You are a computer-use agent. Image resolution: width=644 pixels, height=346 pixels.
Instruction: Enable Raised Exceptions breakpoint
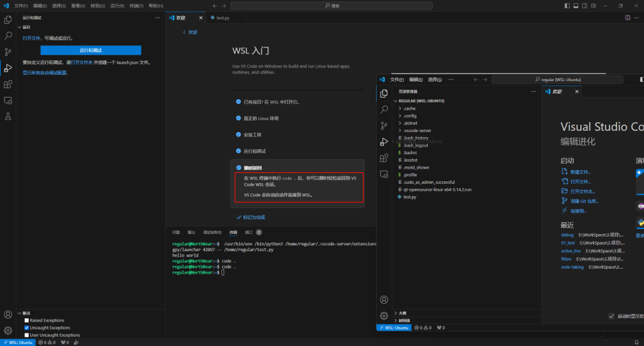tap(26, 320)
